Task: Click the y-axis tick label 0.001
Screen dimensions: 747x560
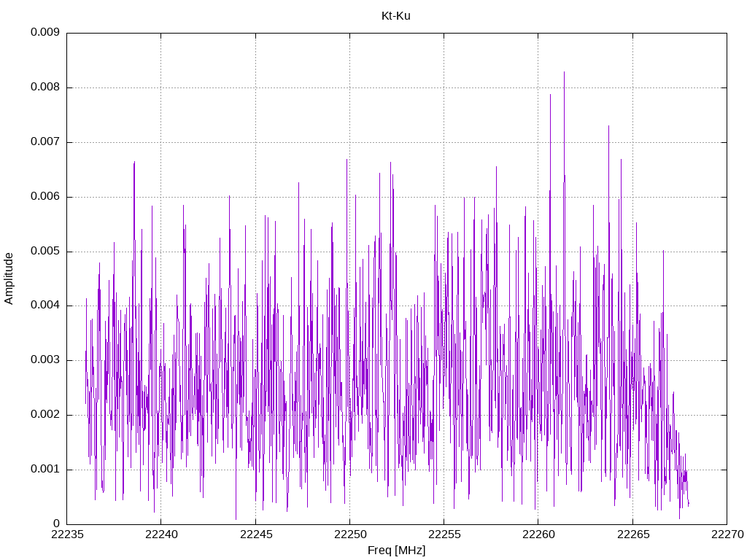Action: [45, 470]
